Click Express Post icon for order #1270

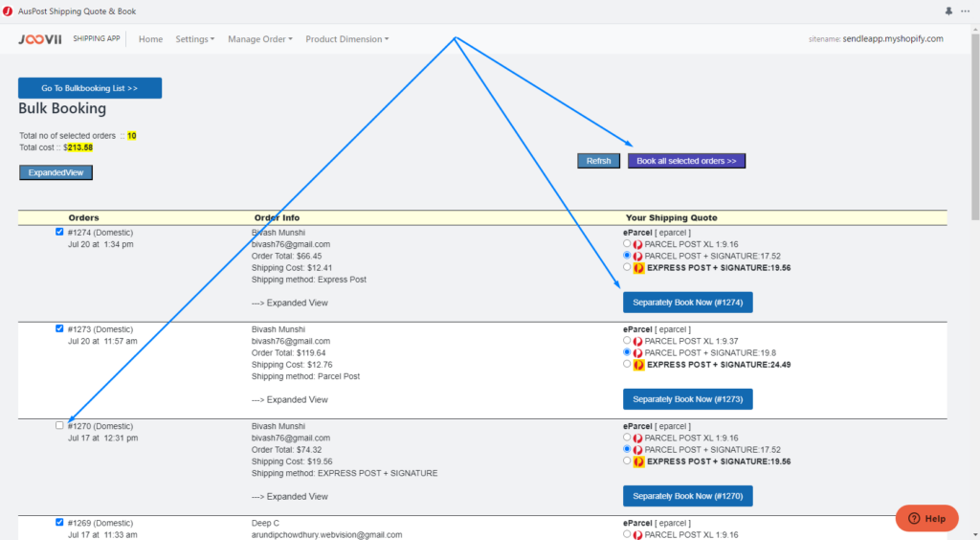click(x=638, y=461)
